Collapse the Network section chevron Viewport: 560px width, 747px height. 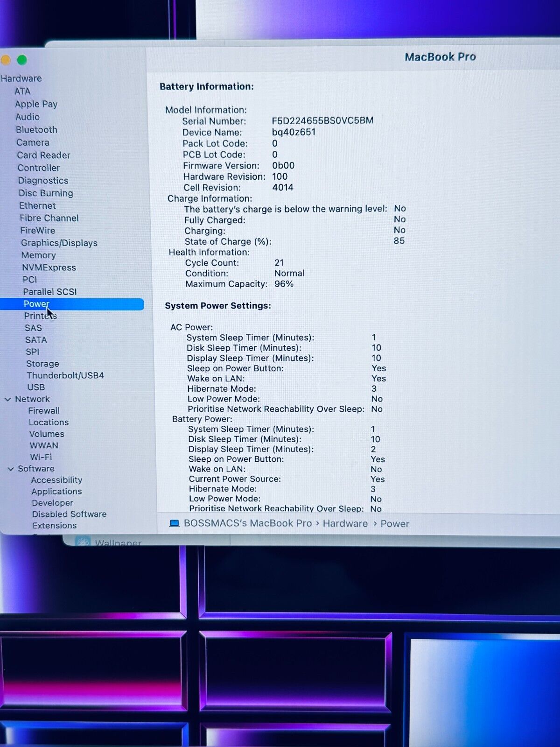[8, 399]
